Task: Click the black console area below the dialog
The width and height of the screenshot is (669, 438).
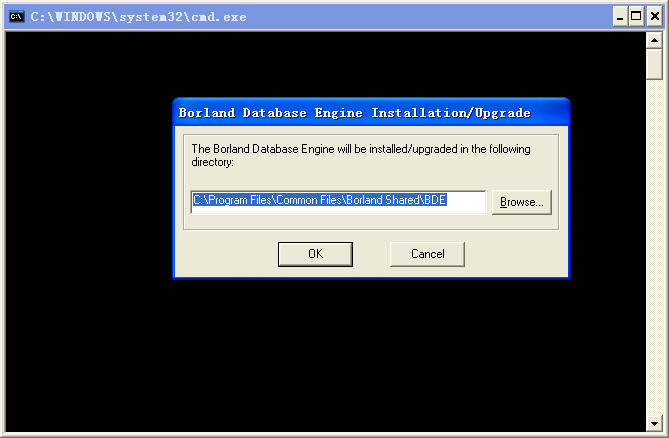Action: click(x=326, y=354)
